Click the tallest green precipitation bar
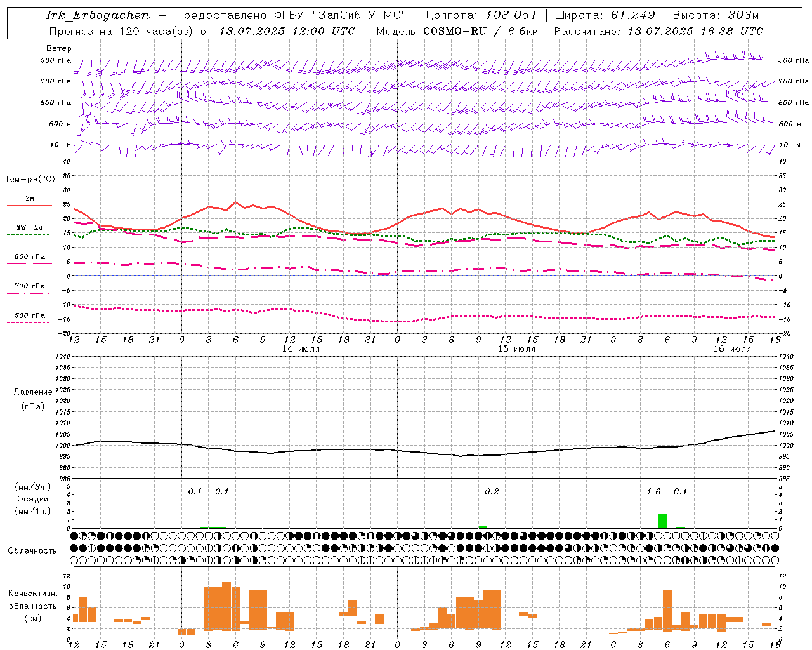 click(x=662, y=521)
